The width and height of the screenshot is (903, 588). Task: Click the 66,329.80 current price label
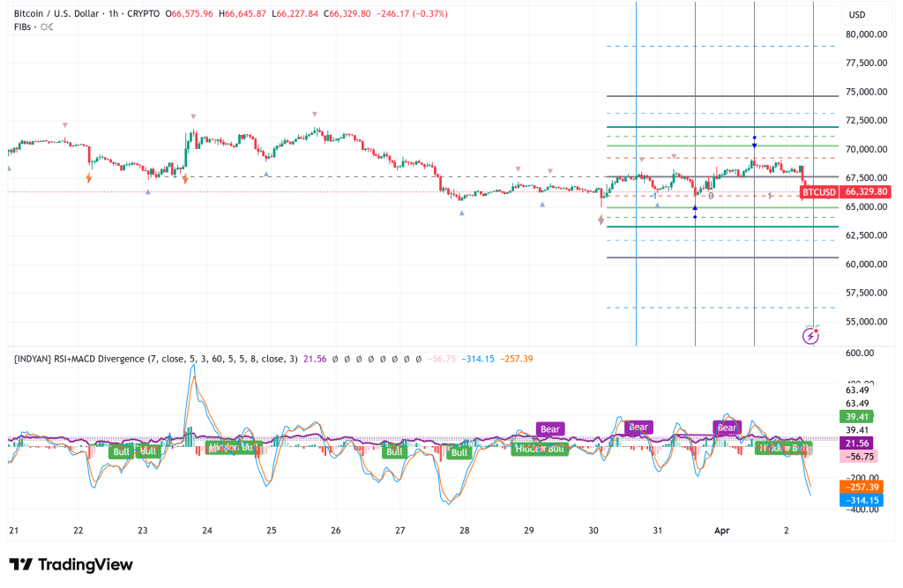(866, 192)
